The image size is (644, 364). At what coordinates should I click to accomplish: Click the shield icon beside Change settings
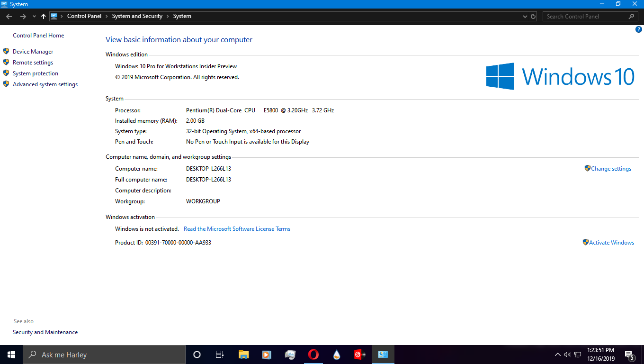588,168
